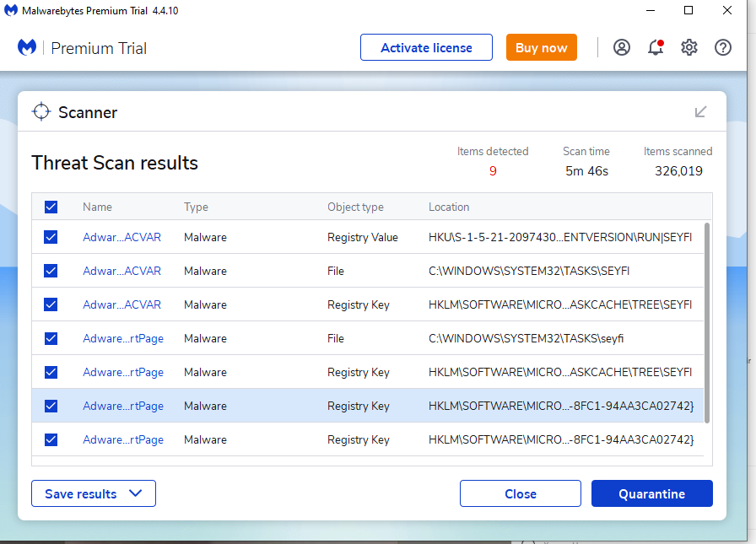Sort by the Type column header
756x544 pixels.
(196, 207)
